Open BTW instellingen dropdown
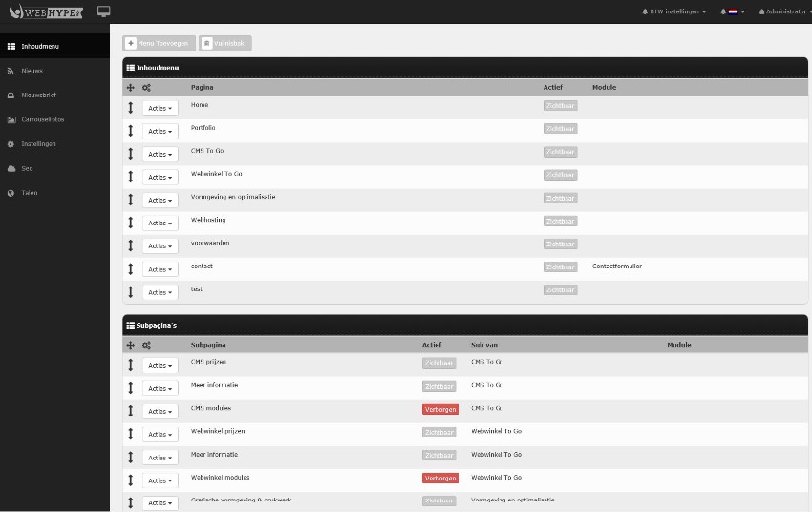This screenshot has height=512, width=812. coord(673,11)
